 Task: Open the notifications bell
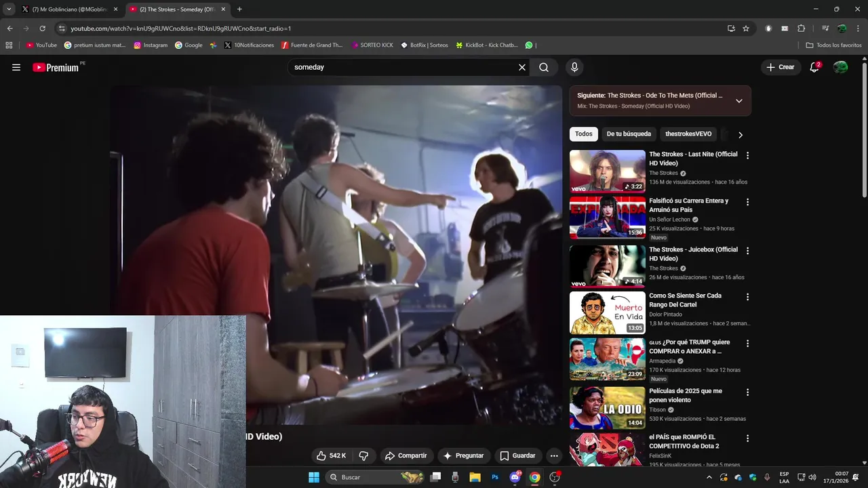point(814,67)
